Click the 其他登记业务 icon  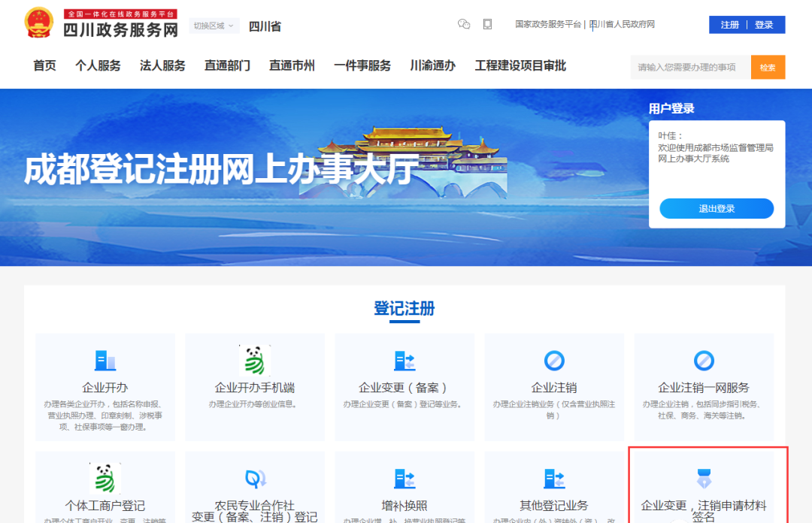click(554, 479)
